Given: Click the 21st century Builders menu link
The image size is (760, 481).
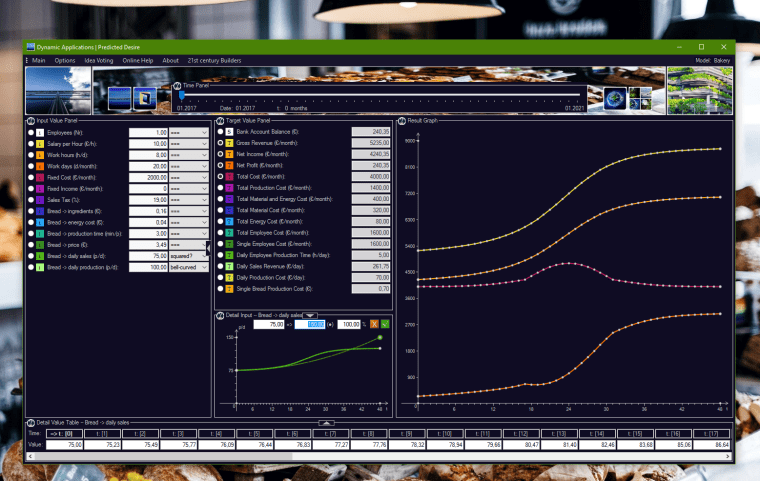Looking at the screenshot, I should click(212, 60).
